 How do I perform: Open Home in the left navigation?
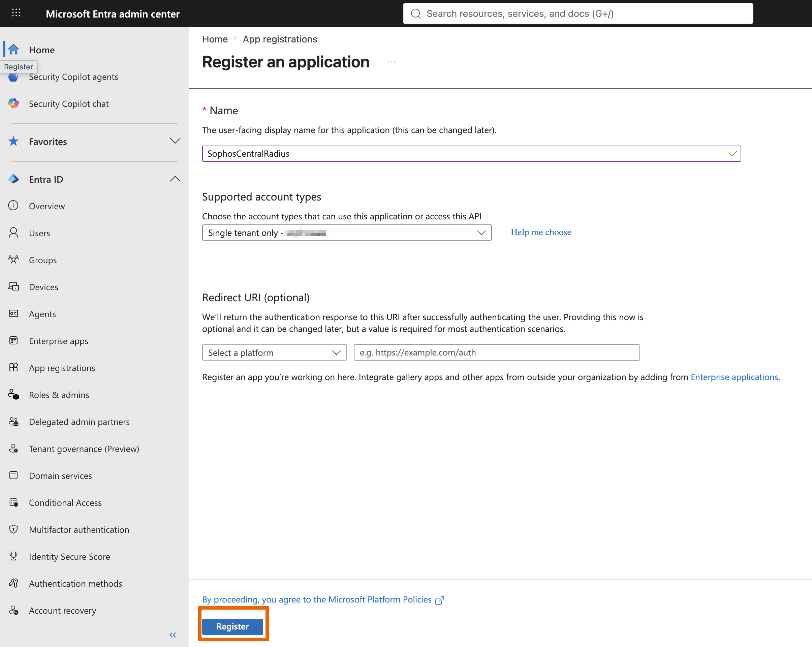click(x=42, y=50)
